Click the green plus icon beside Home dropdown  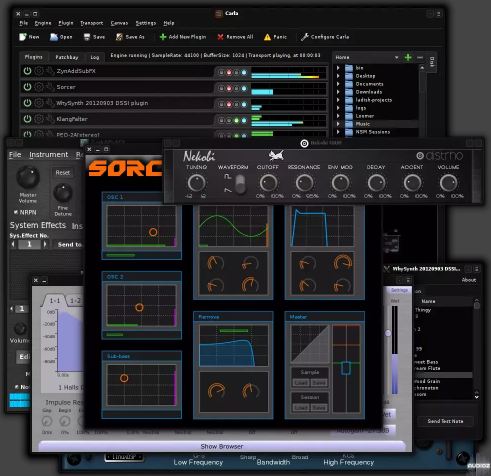pos(408,57)
